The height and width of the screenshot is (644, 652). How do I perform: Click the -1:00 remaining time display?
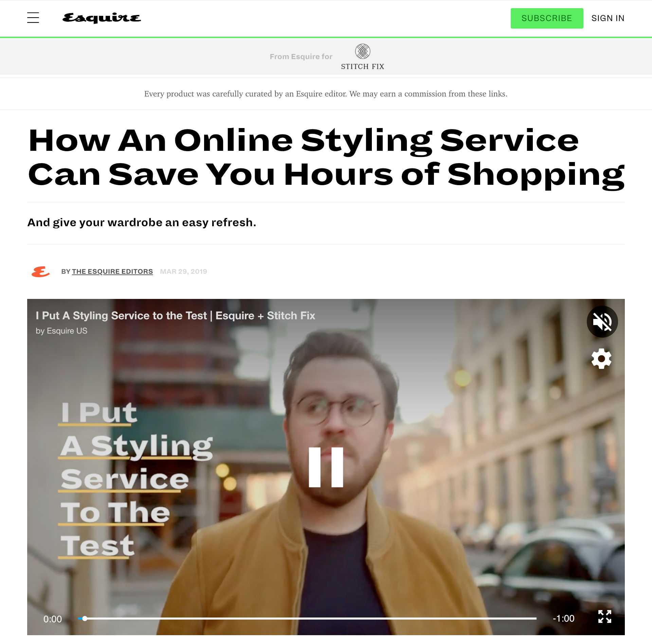click(564, 618)
